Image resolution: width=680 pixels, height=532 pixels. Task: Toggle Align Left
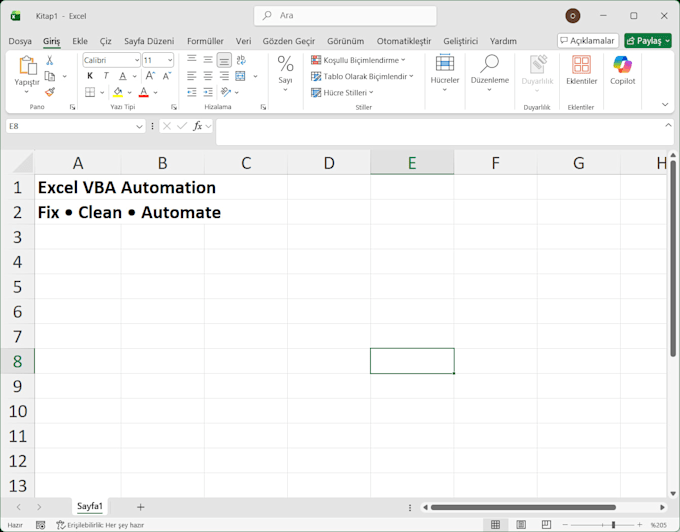192,76
